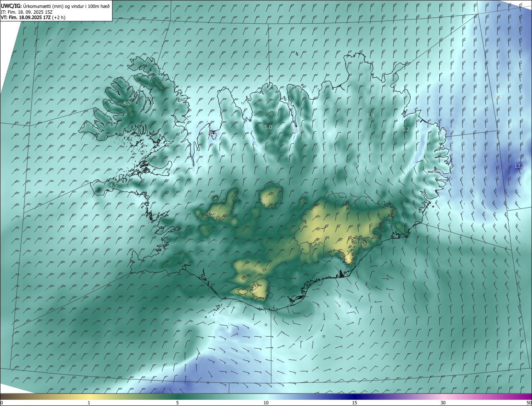The image size is (532, 406).
Task: Click the map title "UWC/IG: Úrkomumætti (mm) og vindur í 100m hæð"
Action: pos(55,6)
